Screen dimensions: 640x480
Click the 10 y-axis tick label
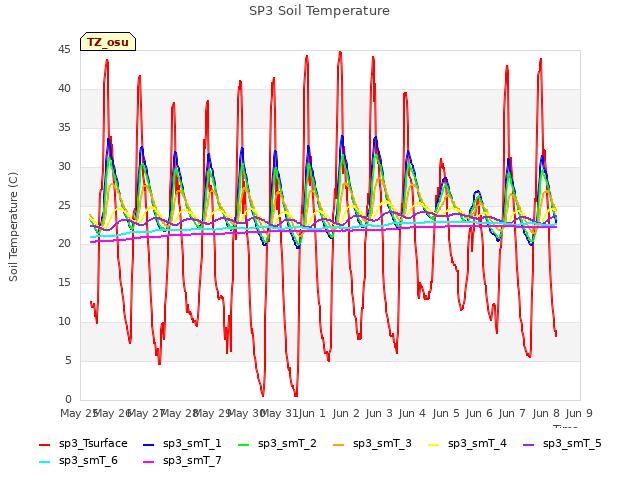coord(64,322)
